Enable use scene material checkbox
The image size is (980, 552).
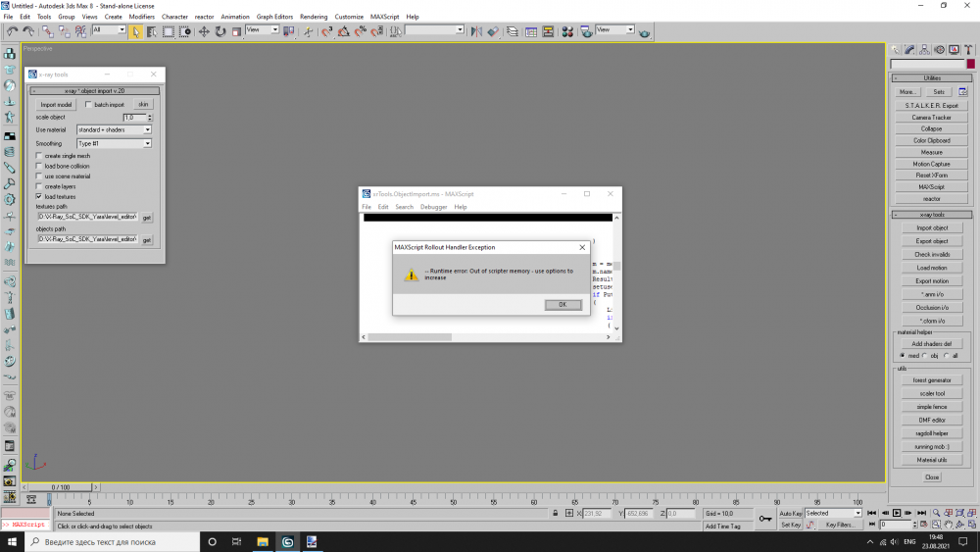[x=39, y=176]
